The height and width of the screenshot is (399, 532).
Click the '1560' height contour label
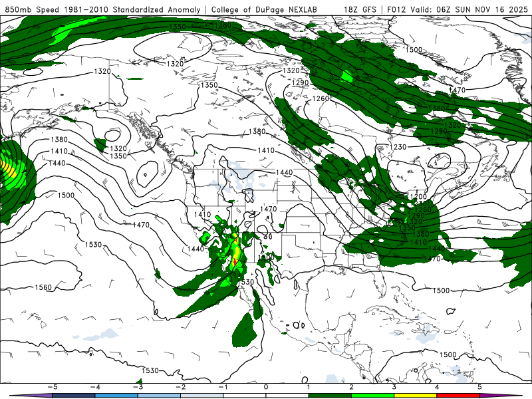point(43,288)
